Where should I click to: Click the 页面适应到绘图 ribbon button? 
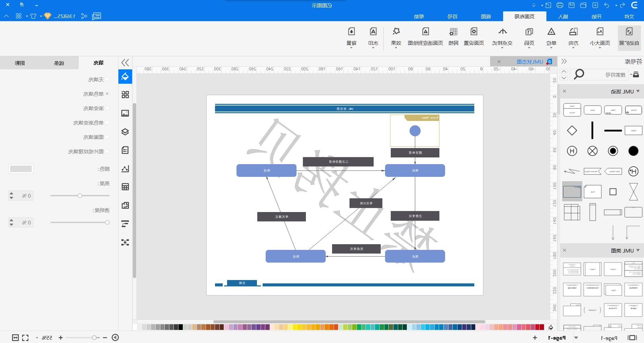click(425, 37)
